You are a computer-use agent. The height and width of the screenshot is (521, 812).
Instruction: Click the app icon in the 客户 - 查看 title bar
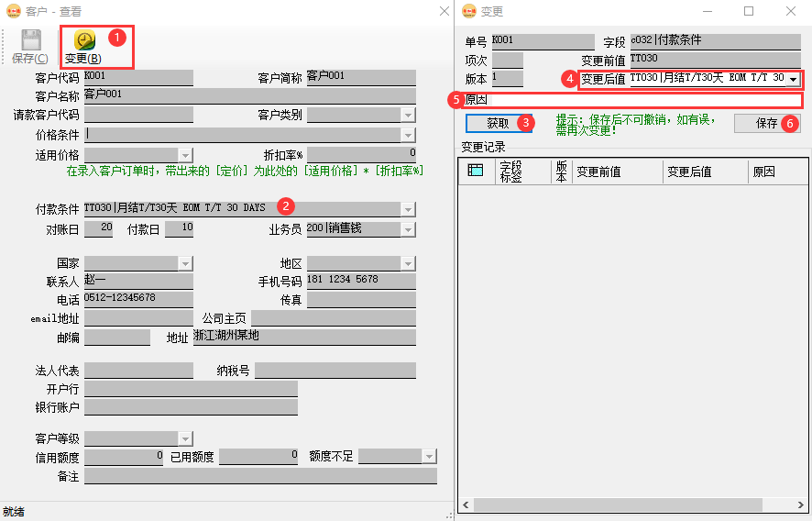(x=13, y=11)
